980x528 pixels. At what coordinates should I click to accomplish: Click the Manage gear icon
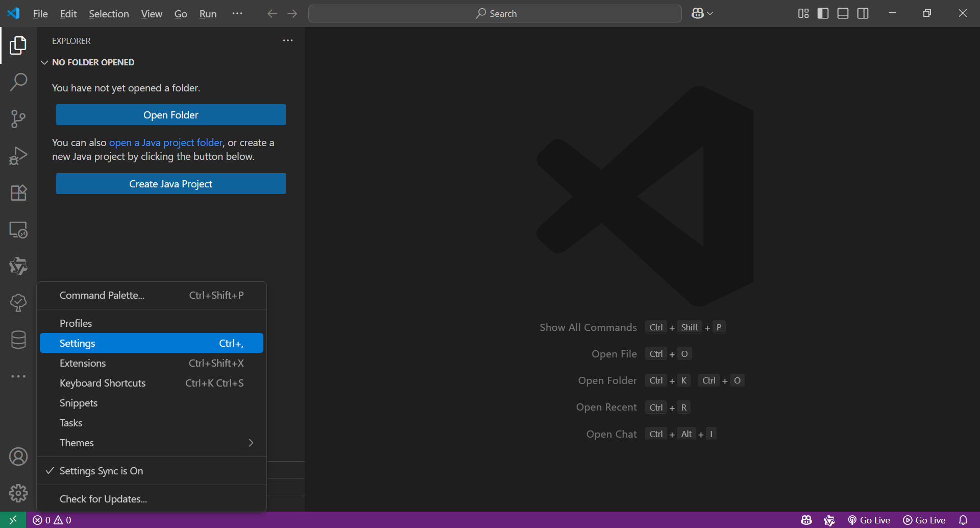pos(18,493)
